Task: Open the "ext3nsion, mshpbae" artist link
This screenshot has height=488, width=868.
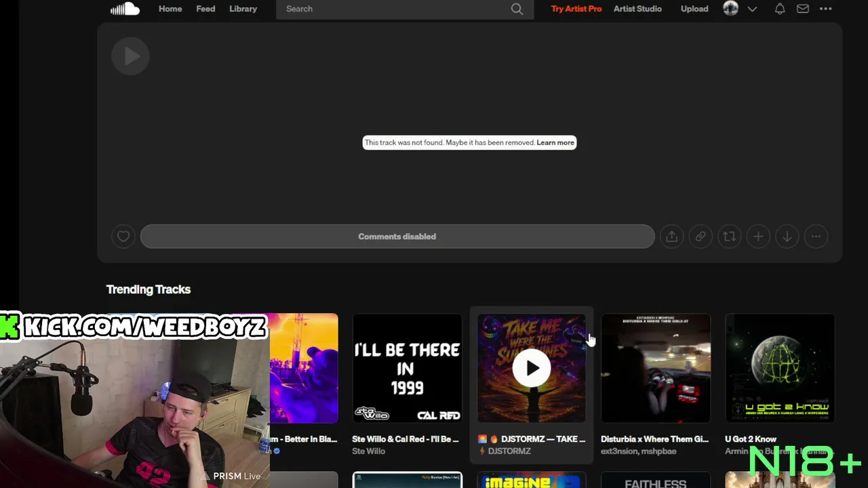Action: (x=638, y=451)
